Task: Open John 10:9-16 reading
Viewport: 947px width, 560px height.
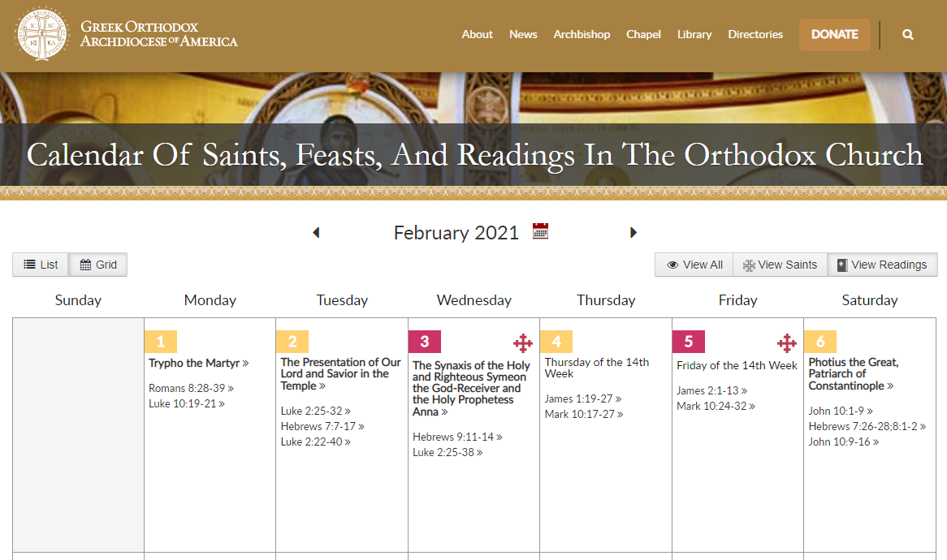Action: pos(844,442)
